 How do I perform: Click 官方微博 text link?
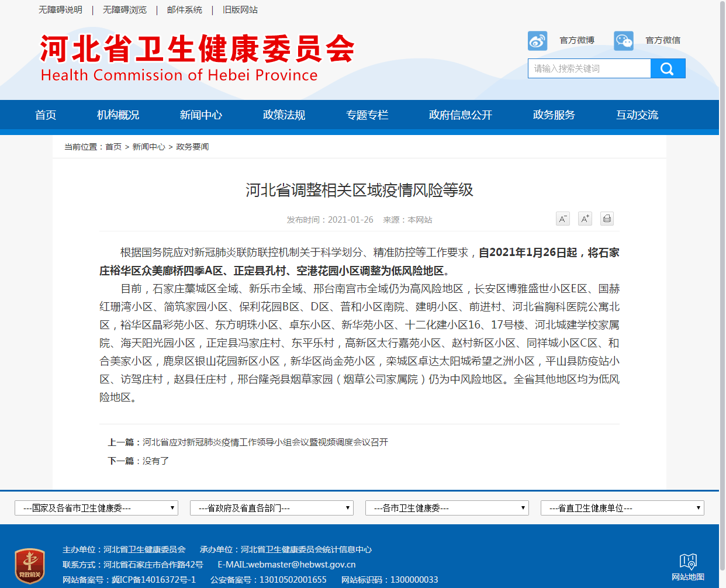577,40
